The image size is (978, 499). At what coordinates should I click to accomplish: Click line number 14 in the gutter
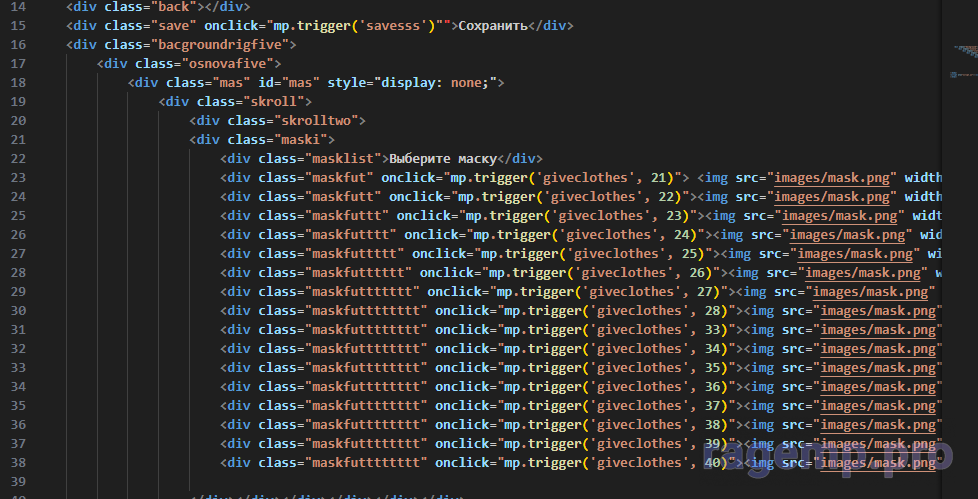(x=17, y=6)
